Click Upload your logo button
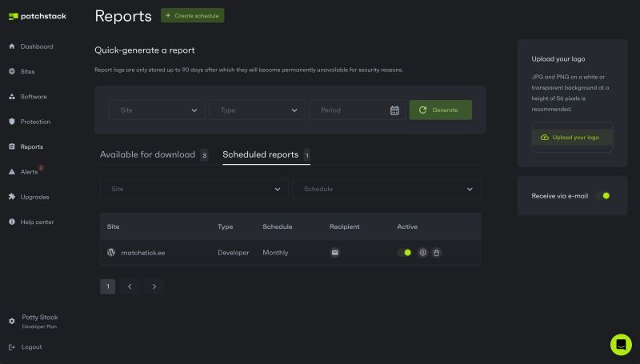640x364 pixels. pyautogui.click(x=572, y=138)
